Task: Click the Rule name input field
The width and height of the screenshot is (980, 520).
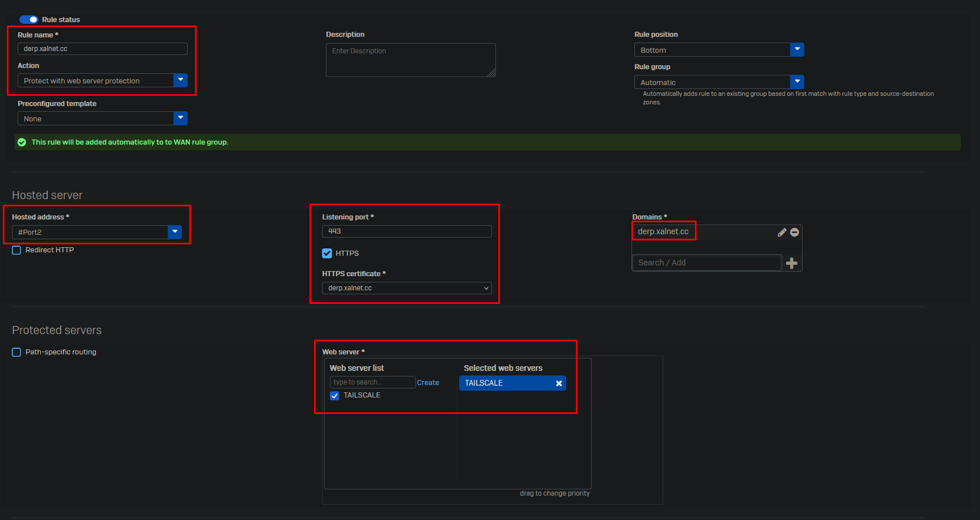Action: tap(102, 49)
